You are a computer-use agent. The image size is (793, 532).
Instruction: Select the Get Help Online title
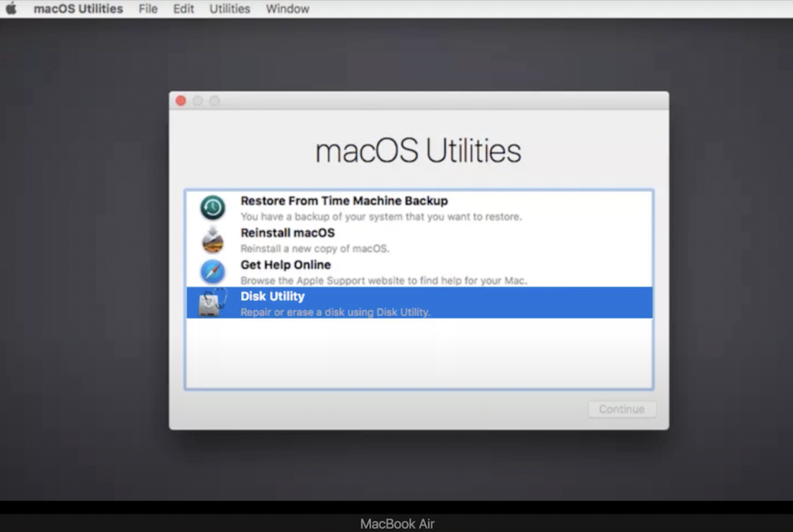click(x=286, y=265)
